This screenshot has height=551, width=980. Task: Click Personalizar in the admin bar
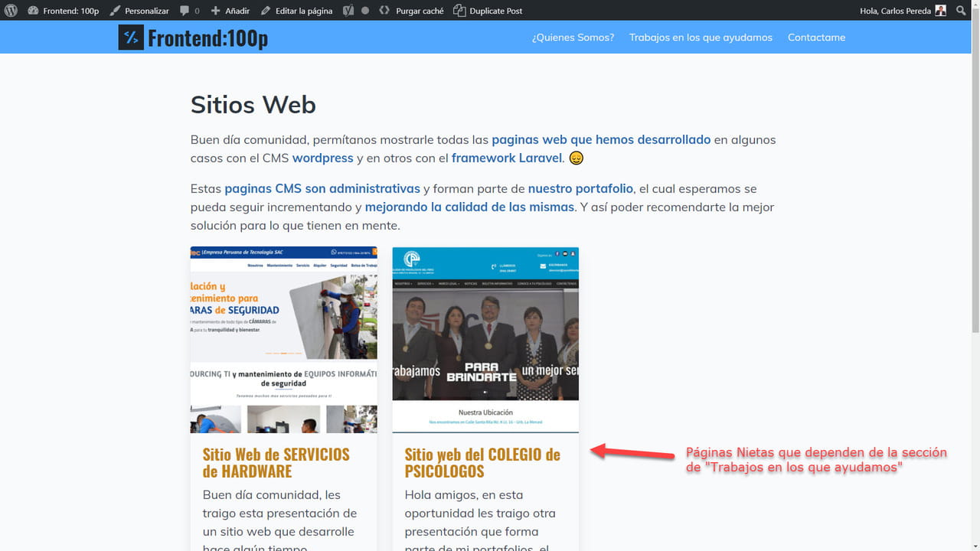coord(139,11)
